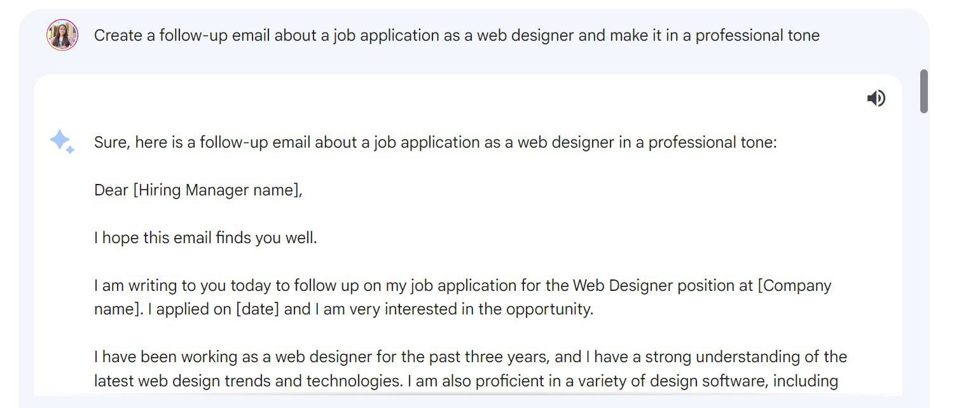Click the line starting with "Sure, here is"

[x=435, y=143]
